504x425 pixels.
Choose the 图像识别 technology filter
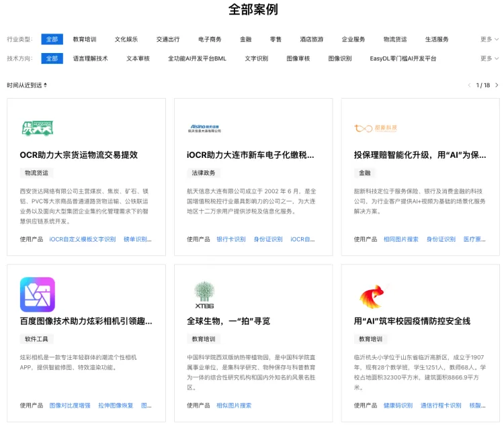point(340,58)
